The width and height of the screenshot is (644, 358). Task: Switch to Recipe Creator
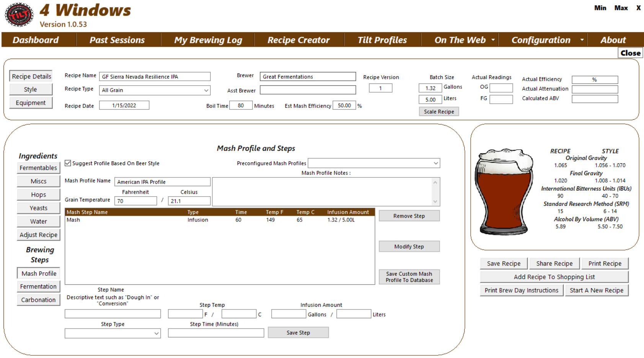298,40
